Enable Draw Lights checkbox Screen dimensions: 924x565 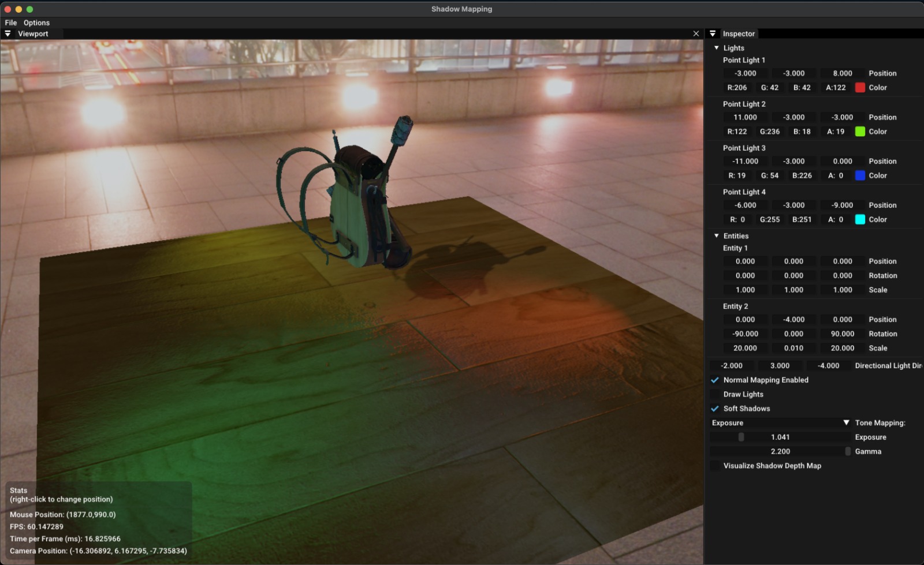pyautogui.click(x=715, y=395)
